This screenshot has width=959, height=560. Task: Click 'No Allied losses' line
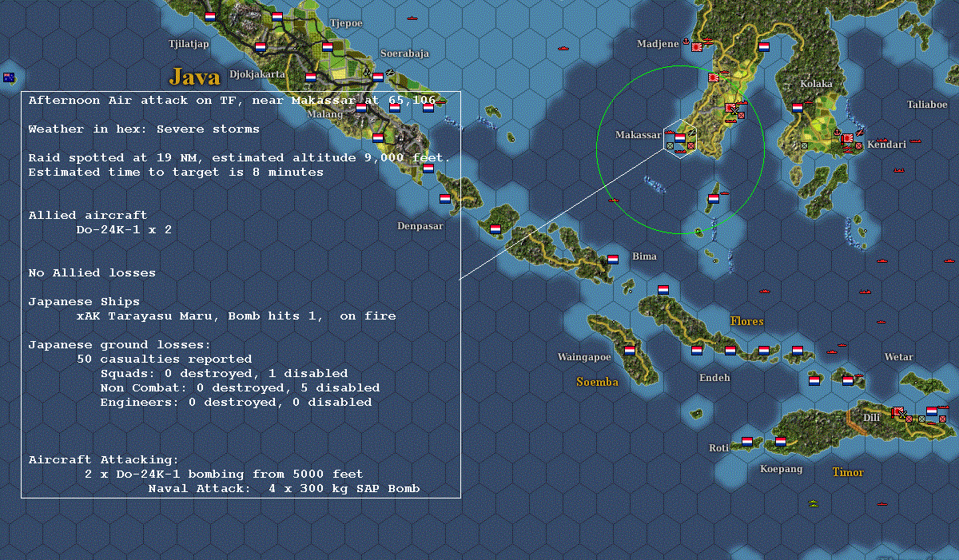coord(92,272)
